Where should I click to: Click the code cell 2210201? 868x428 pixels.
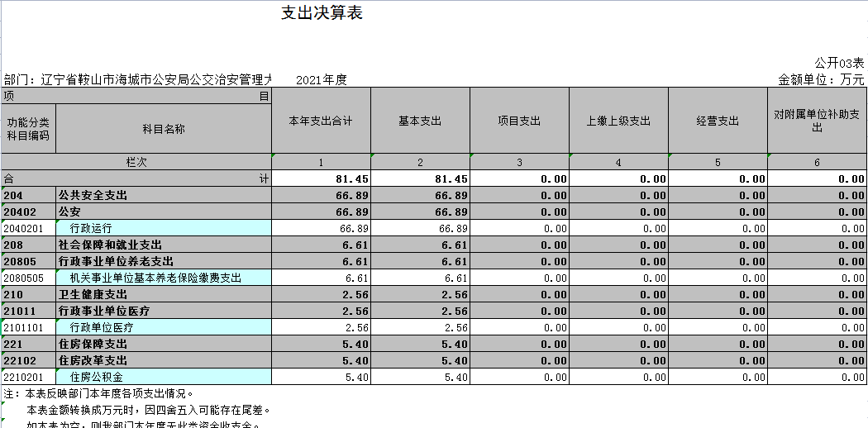click(28, 378)
